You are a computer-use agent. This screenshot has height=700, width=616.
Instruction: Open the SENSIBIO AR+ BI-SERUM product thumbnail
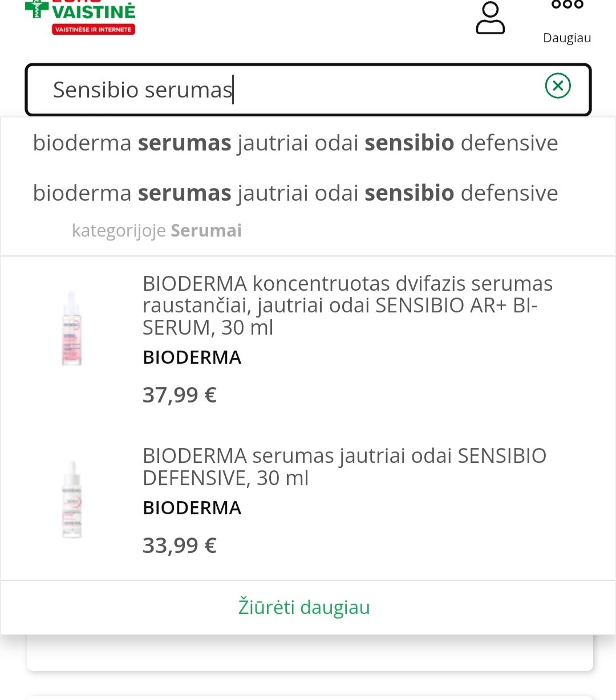(x=72, y=328)
